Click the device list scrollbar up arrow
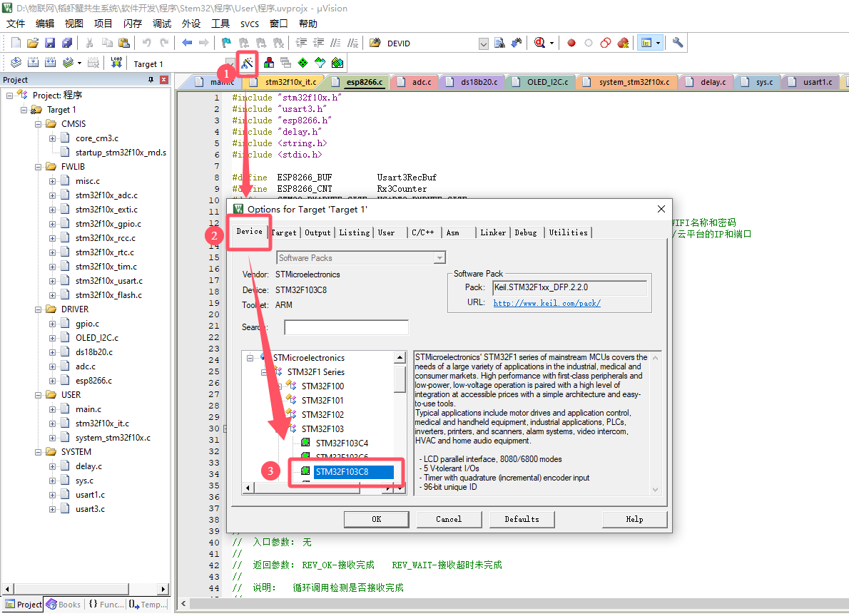Screen dimensions: 849x616 point(400,357)
